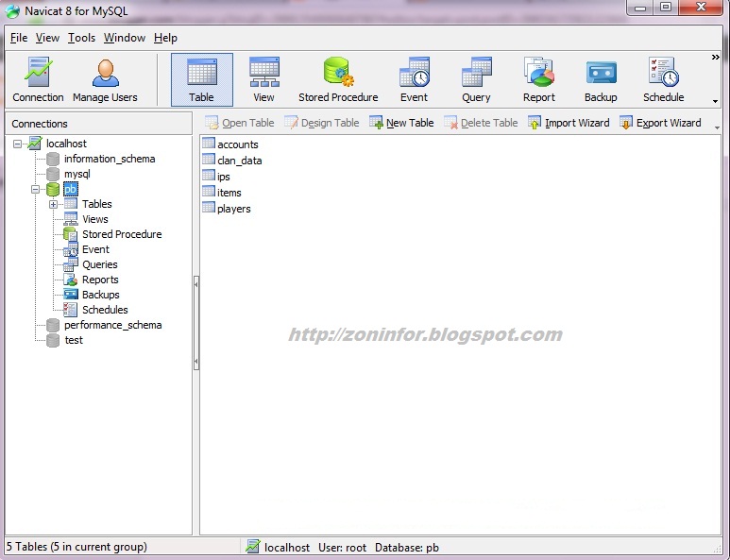Select the mysql database
Screen dimensions: 730x560
click(x=77, y=174)
